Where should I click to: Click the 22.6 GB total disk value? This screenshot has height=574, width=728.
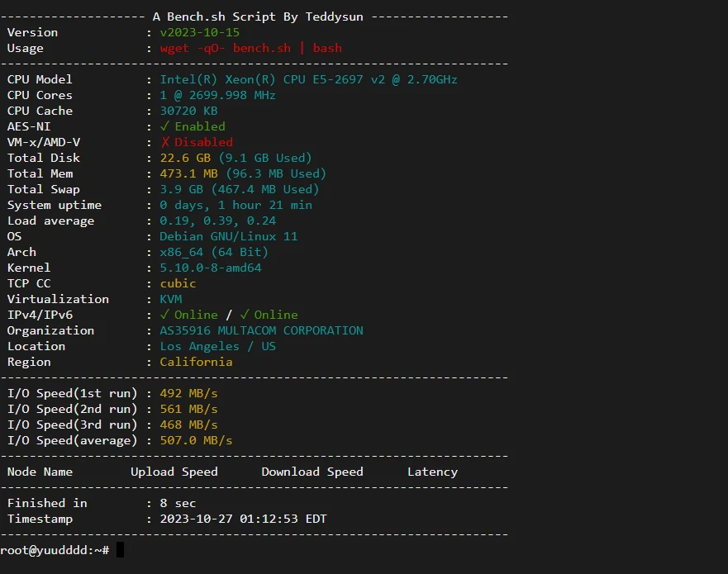point(184,158)
